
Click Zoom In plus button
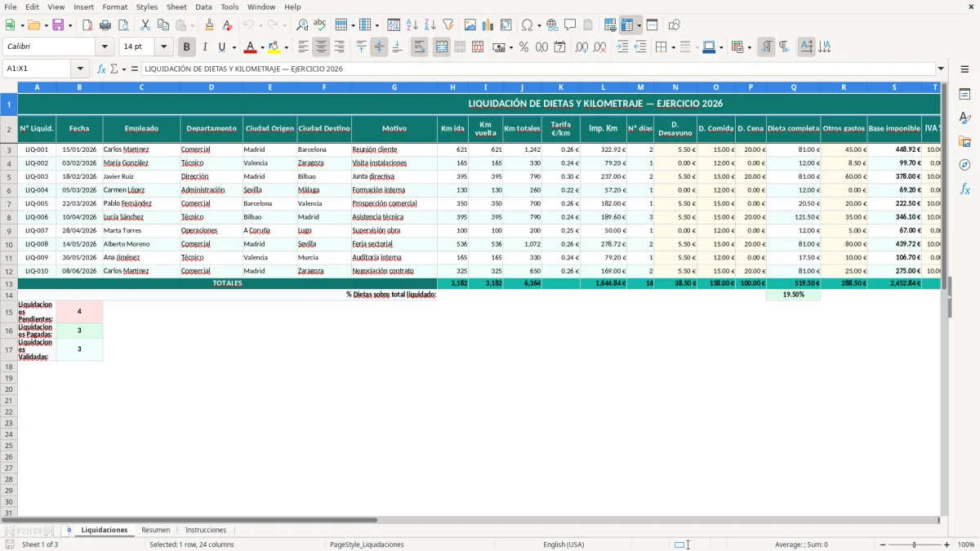click(947, 544)
